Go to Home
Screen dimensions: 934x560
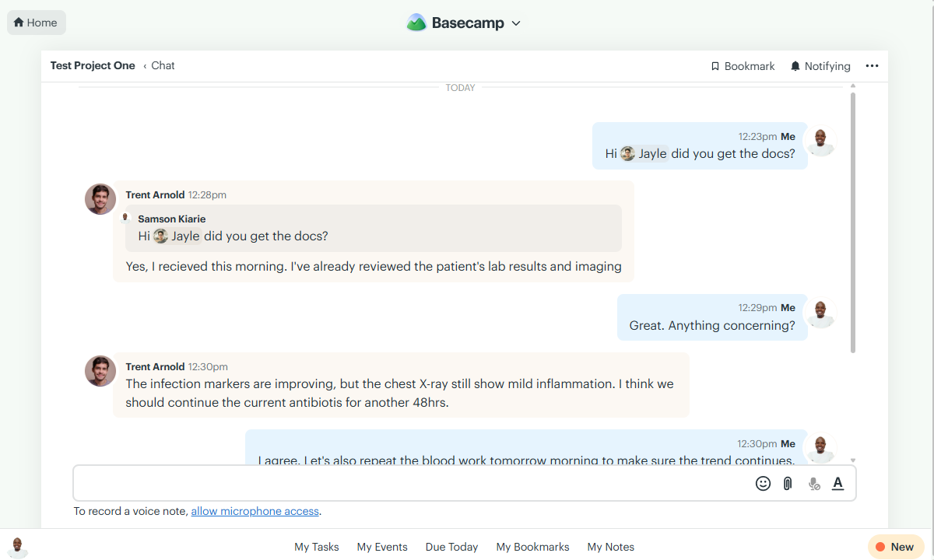click(x=36, y=23)
